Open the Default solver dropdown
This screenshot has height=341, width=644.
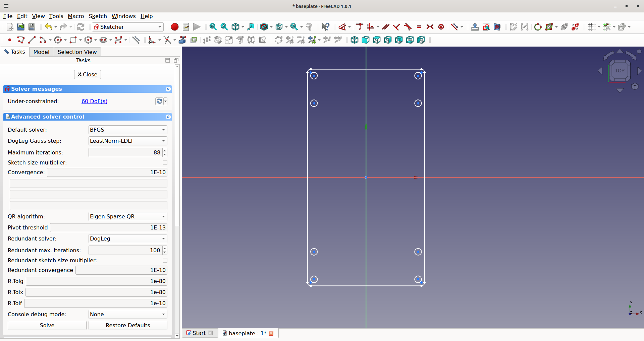coord(127,130)
